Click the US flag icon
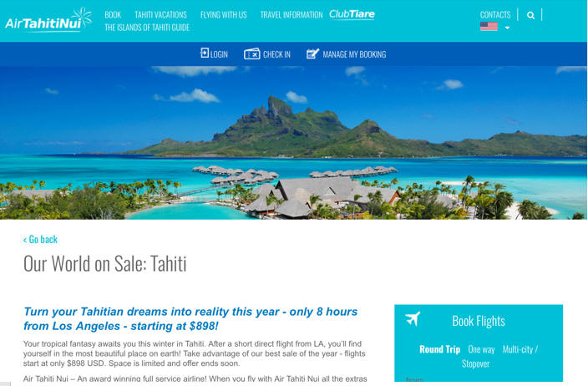The image size is (588, 386). click(x=489, y=26)
